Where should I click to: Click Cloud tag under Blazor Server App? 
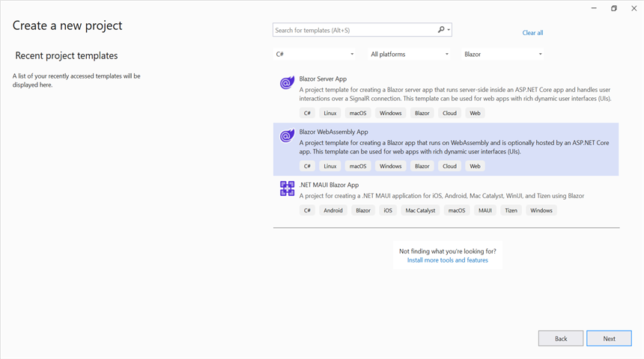[449, 113]
